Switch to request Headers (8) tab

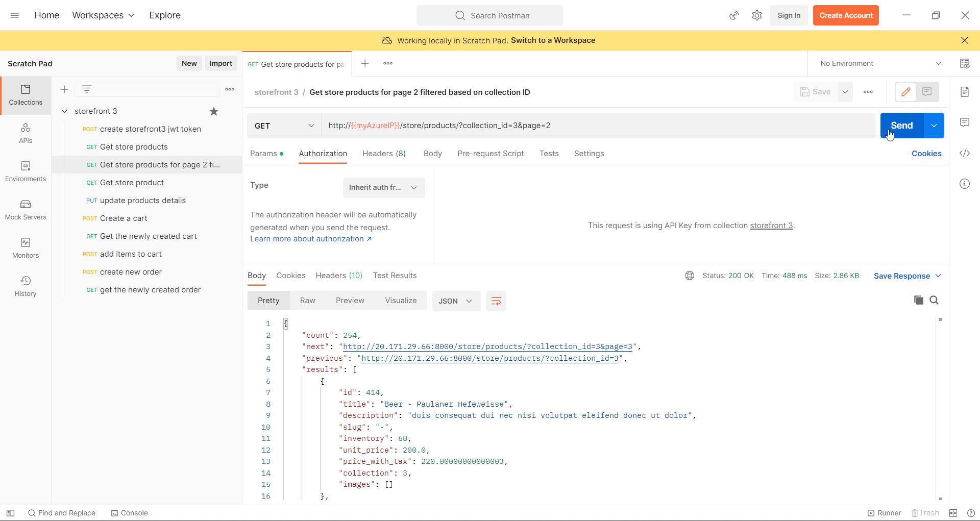[x=384, y=154]
